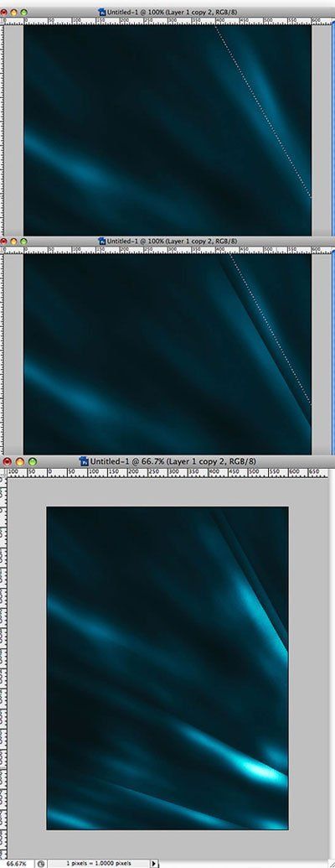Viewport: 335px width, 868px height.
Task: Close the topmost 100% document window
Action: tap(4, 11)
